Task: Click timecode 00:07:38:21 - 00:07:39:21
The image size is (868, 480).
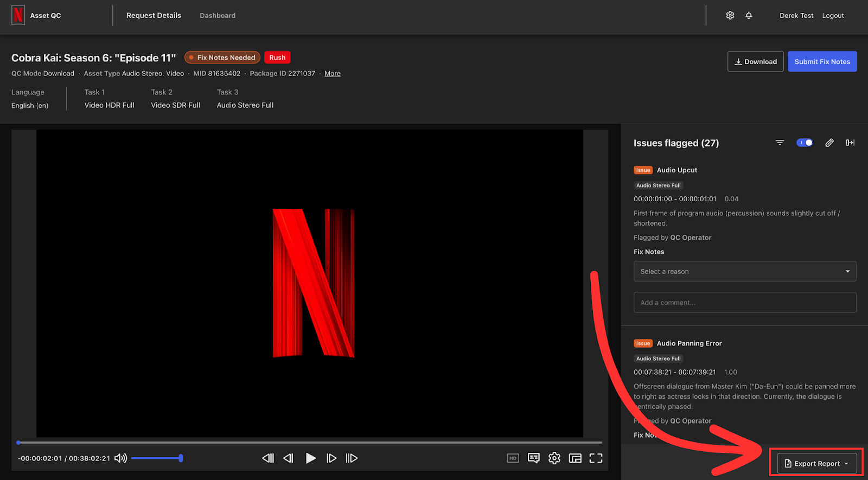Action: tap(674, 372)
